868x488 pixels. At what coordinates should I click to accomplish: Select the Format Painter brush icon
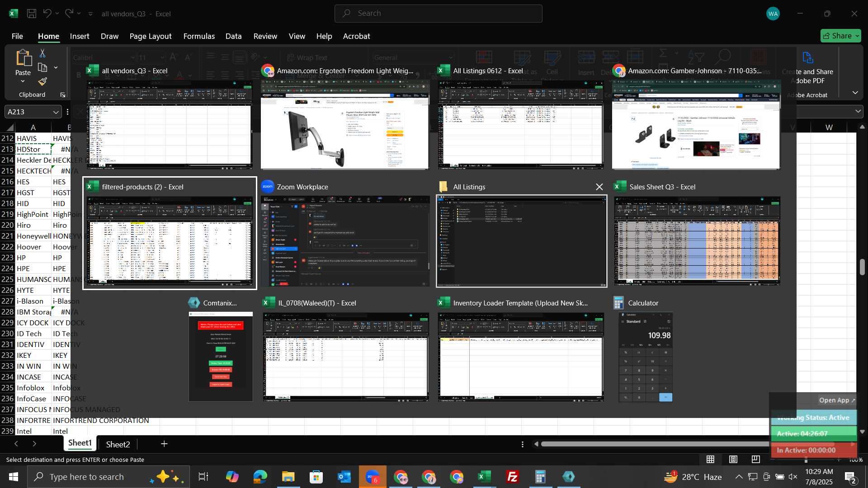(42, 82)
